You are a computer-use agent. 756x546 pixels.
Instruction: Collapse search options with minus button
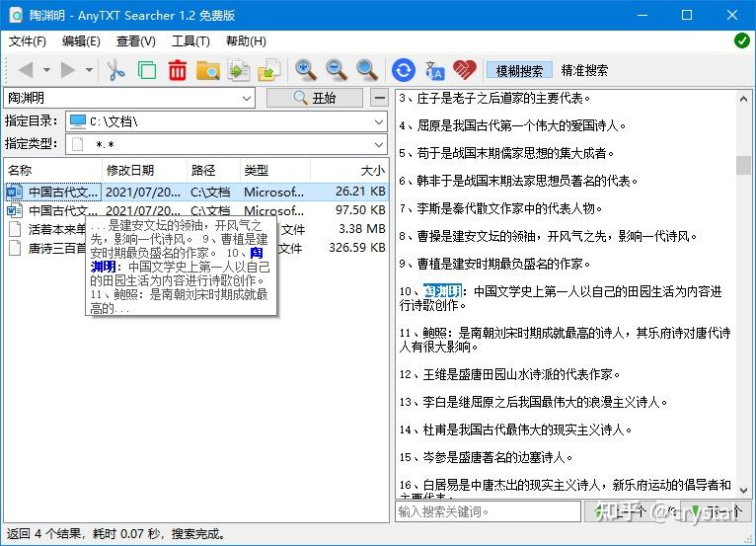[379, 98]
